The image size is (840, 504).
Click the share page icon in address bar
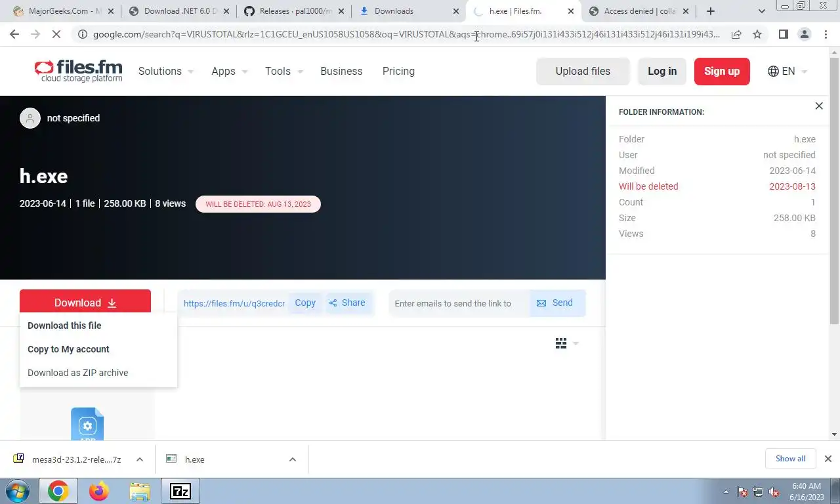pos(736,35)
